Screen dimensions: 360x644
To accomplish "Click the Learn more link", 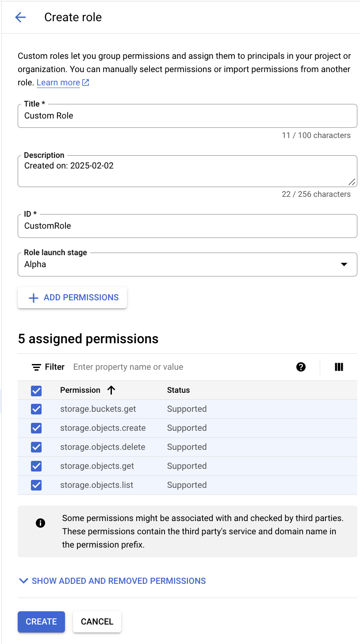I will 58,83.
